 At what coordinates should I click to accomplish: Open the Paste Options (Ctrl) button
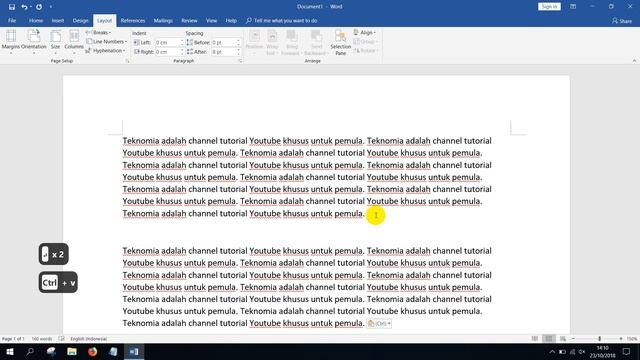[379, 323]
